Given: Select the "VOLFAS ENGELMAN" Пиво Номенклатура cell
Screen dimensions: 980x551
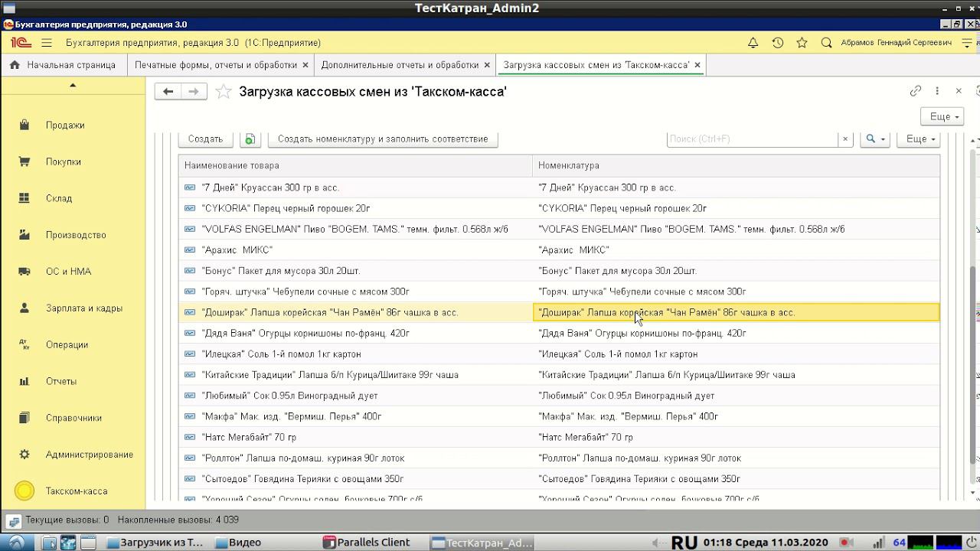Looking at the screenshot, I should pyautogui.click(x=736, y=230).
